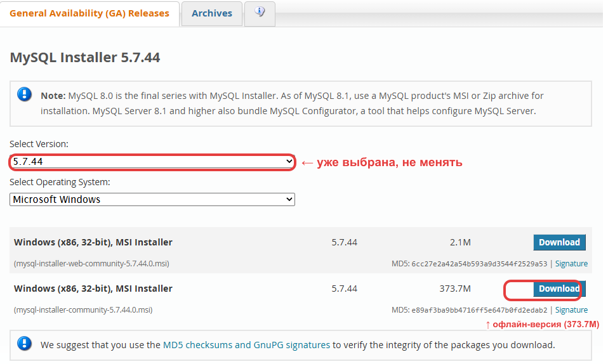The height and width of the screenshot is (364, 608).
Task: Switch to the Archives tab
Action: point(212,13)
